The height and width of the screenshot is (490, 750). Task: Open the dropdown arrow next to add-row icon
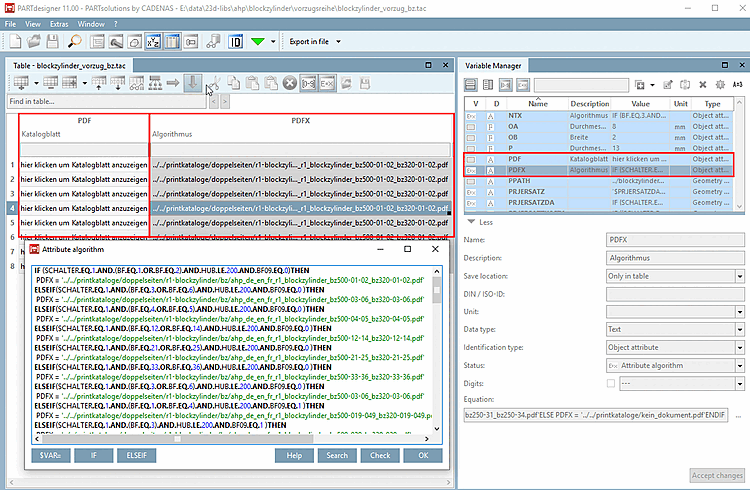36,83
